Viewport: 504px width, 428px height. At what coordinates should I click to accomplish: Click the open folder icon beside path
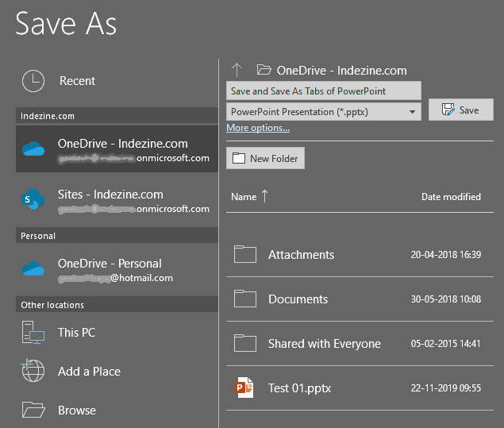(264, 69)
